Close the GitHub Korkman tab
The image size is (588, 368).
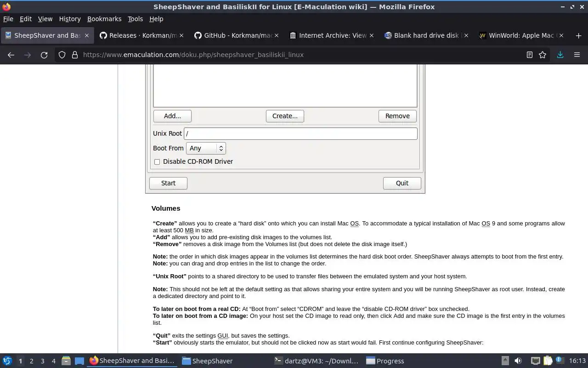(x=277, y=35)
